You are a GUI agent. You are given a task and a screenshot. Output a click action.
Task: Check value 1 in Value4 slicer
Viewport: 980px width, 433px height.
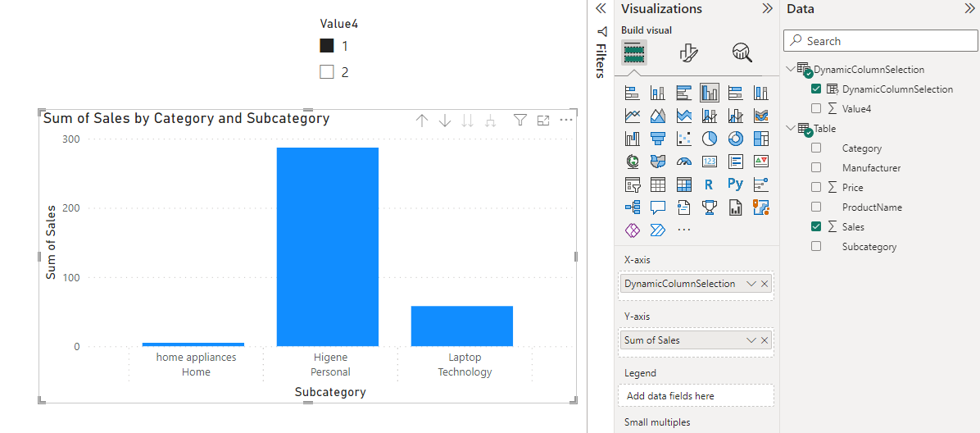pyautogui.click(x=326, y=46)
